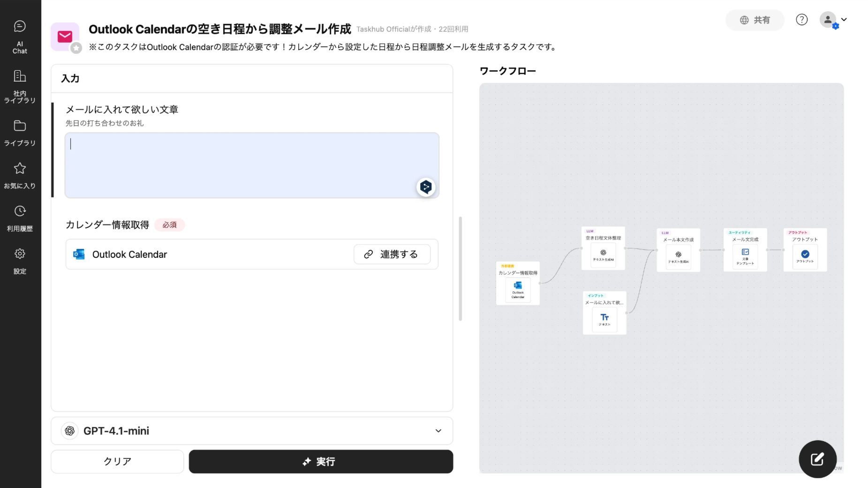Toggle the favorite star badge on task icon
This screenshot has width=868, height=488.
point(76,48)
